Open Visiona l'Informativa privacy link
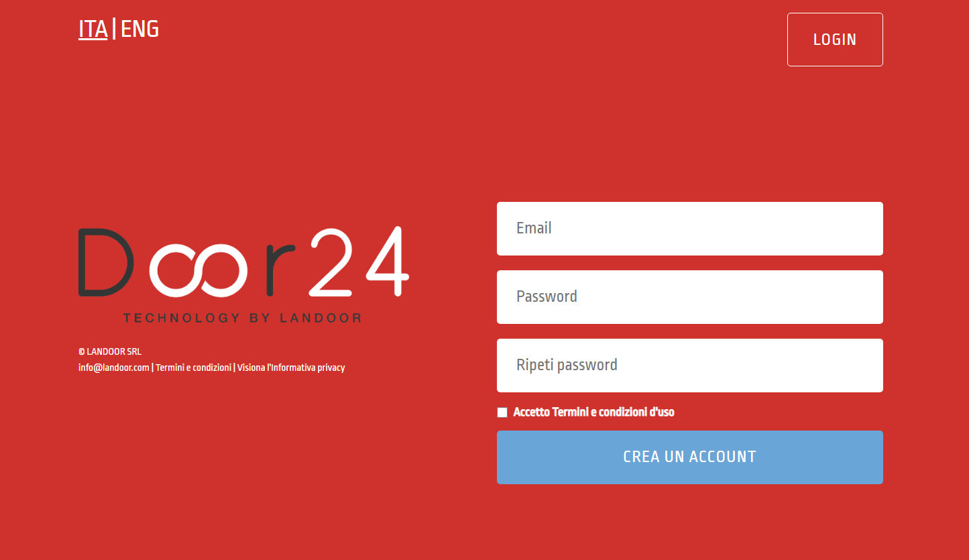The width and height of the screenshot is (969, 560). [291, 368]
